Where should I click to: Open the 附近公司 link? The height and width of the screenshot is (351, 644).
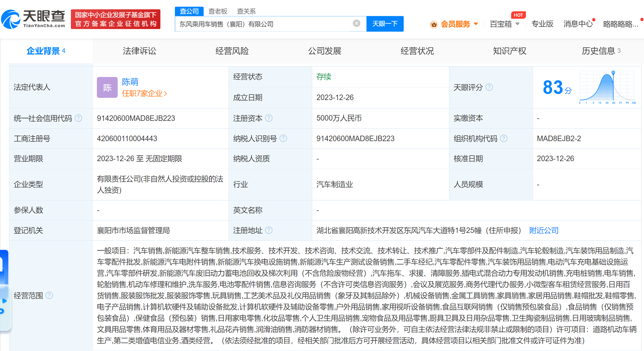pyautogui.click(x=544, y=230)
